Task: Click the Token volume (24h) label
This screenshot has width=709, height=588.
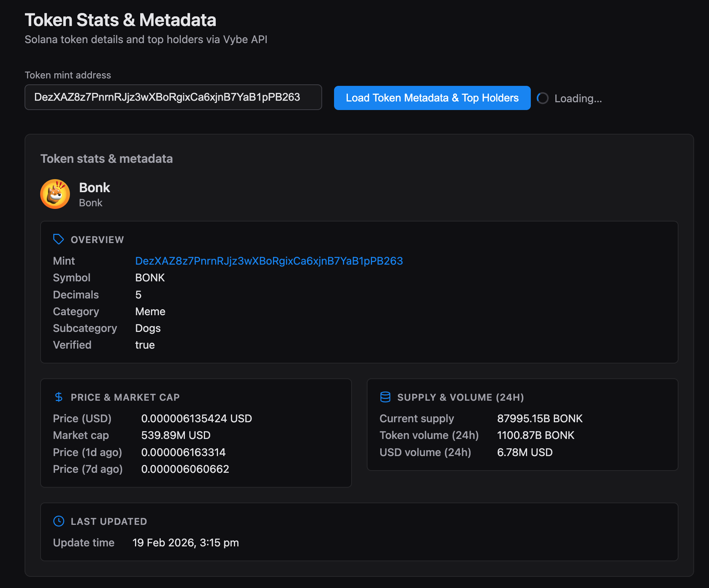Action: click(x=429, y=435)
